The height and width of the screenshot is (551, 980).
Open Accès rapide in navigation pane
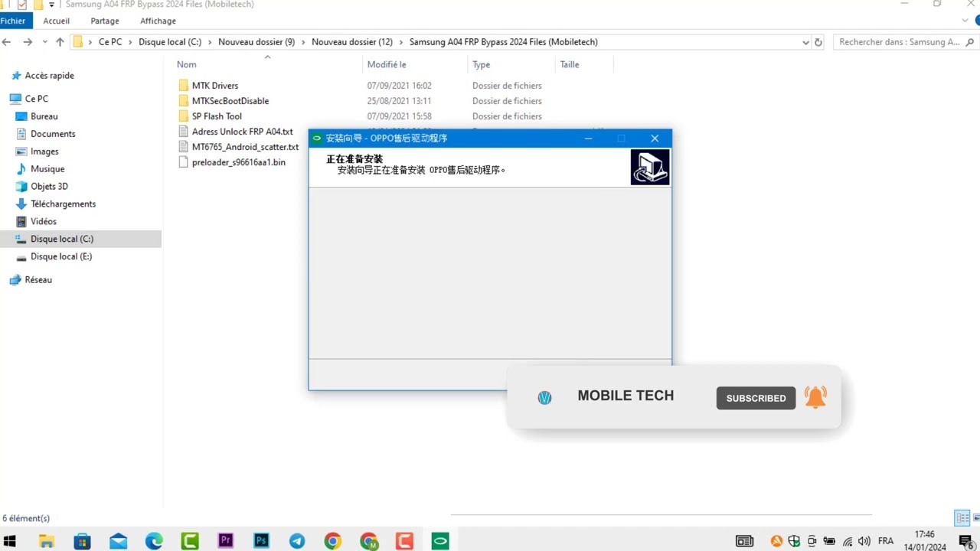point(49,76)
